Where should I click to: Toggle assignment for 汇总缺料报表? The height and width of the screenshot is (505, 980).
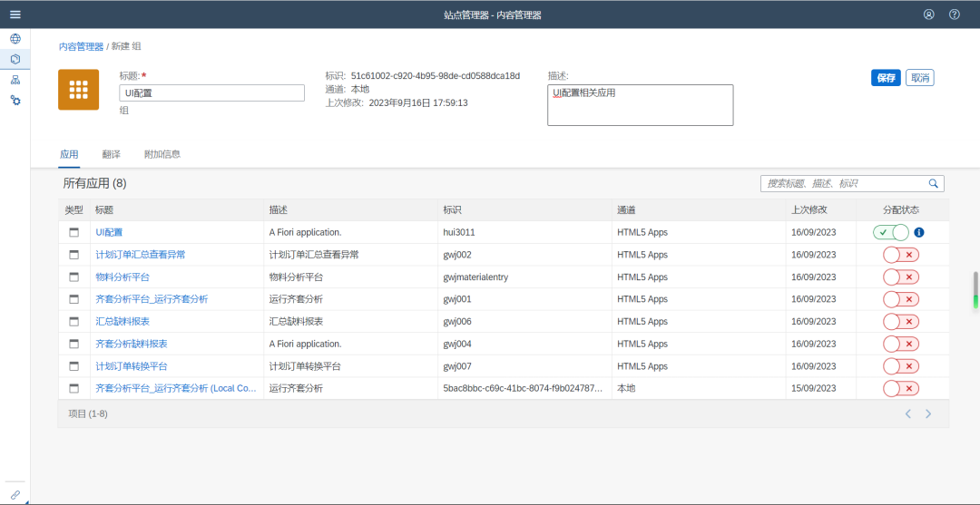[901, 322]
